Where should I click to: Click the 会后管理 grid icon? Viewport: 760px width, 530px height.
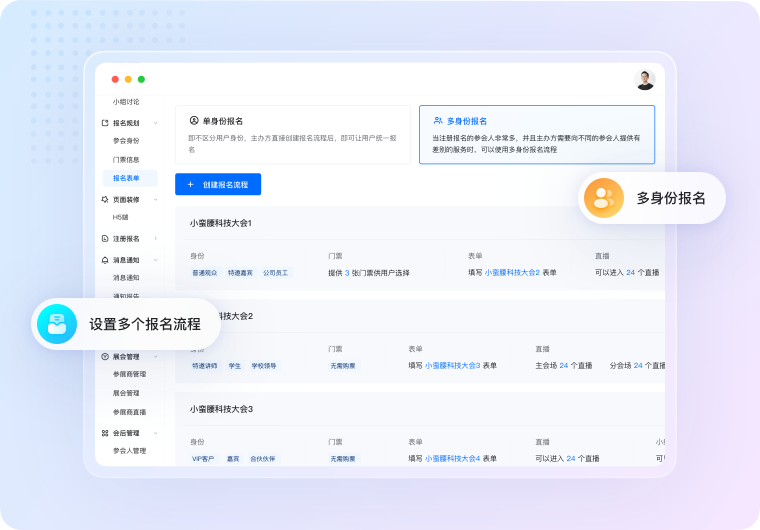coord(104,433)
